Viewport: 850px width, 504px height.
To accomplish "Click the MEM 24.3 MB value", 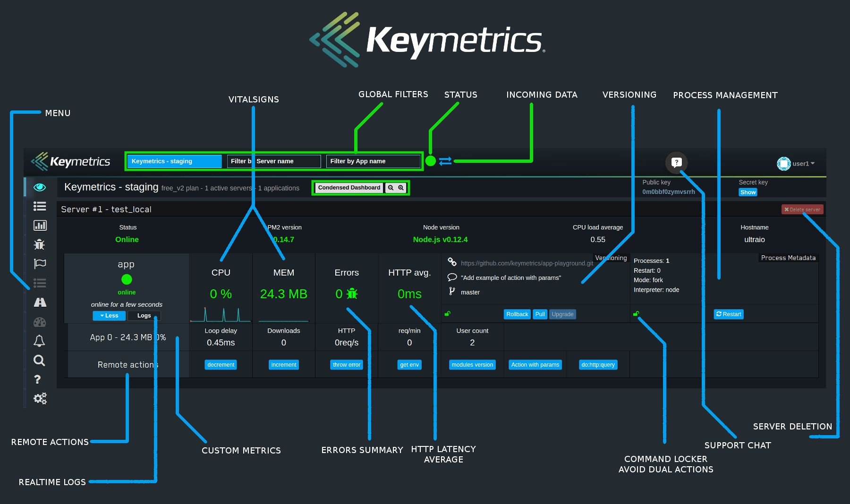I will tap(284, 294).
